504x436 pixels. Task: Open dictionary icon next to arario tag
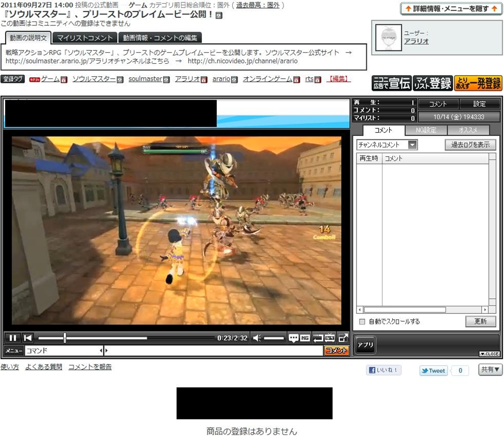click(235, 79)
